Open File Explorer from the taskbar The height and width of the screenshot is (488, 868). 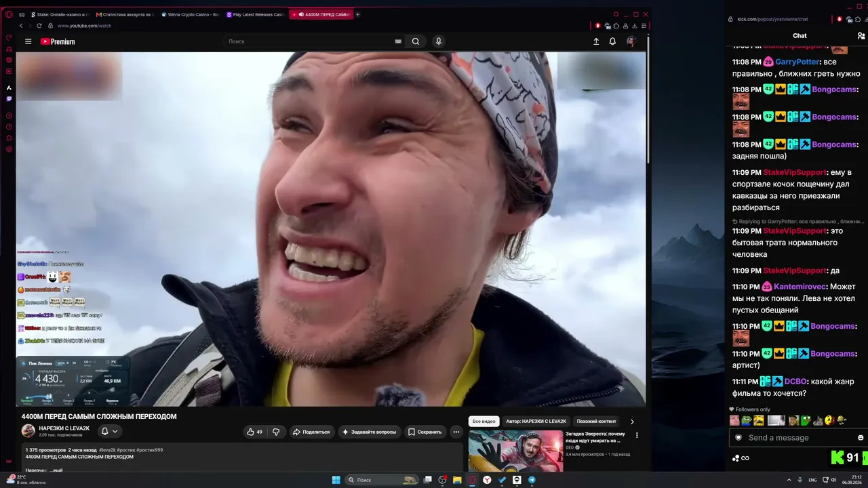(x=457, y=480)
